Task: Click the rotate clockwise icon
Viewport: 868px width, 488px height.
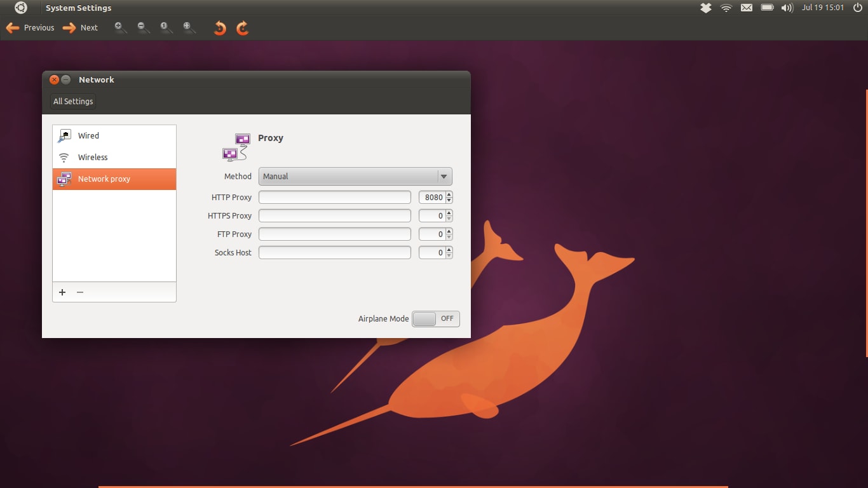Action: click(242, 28)
